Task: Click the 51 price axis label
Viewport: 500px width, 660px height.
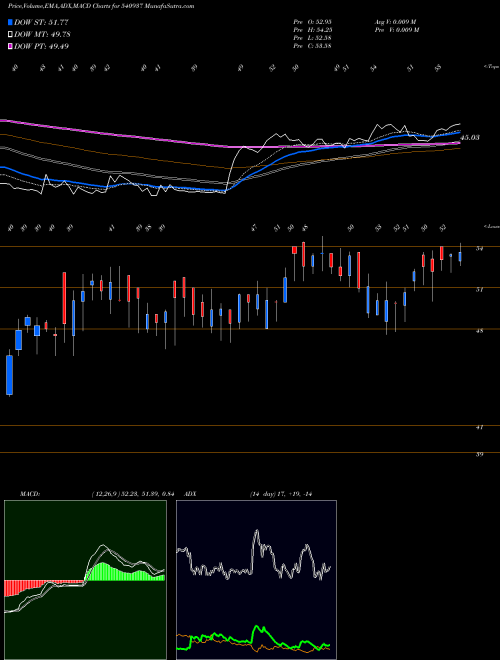Action: [479, 290]
